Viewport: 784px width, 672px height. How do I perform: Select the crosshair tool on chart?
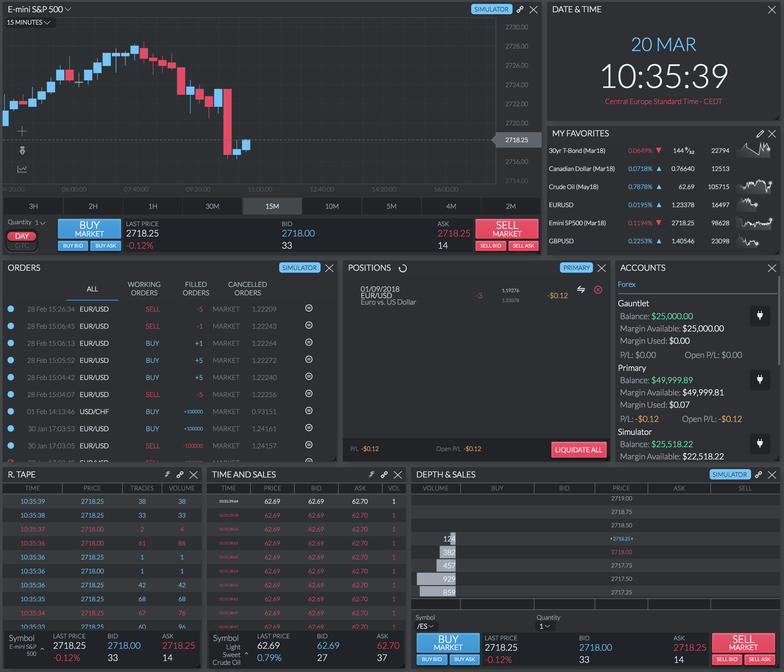click(x=22, y=131)
